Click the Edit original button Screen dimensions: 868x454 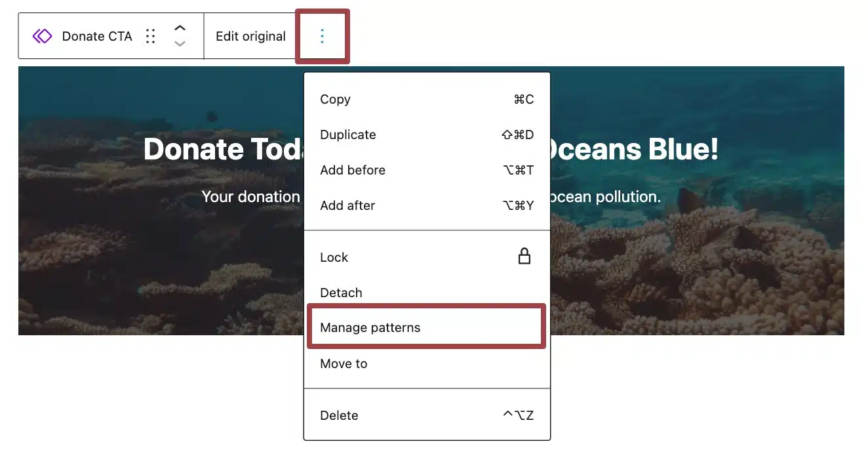pos(250,36)
